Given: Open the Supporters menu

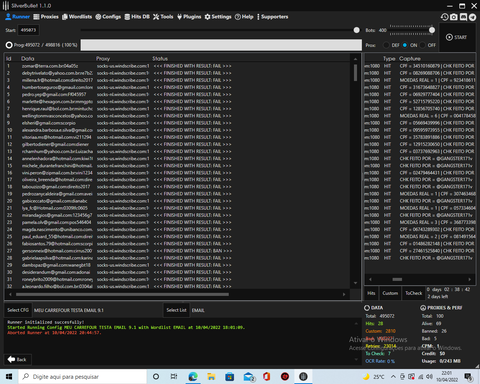Looking at the screenshot, I should coord(273,17).
